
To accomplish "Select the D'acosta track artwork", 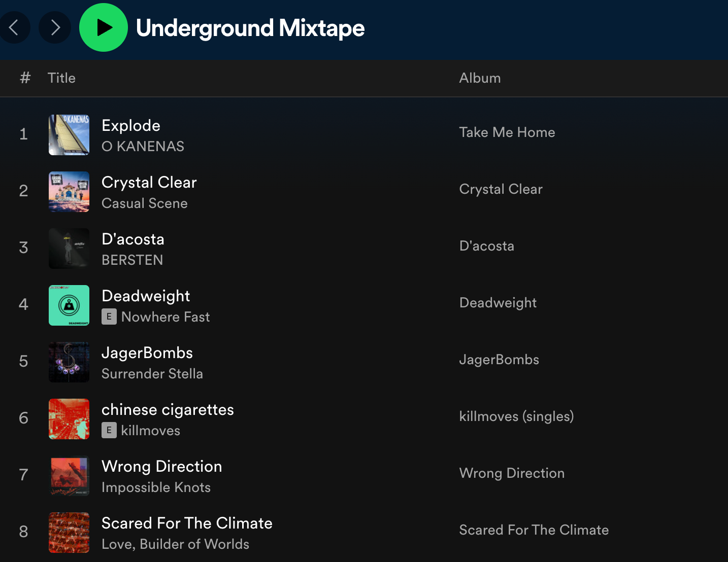I will click(69, 249).
